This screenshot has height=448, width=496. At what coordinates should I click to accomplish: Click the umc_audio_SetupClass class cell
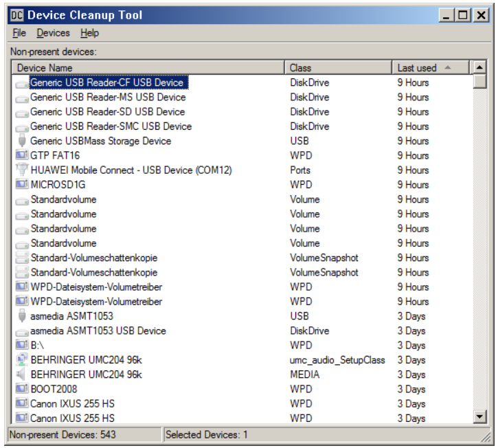pyautogui.click(x=337, y=360)
